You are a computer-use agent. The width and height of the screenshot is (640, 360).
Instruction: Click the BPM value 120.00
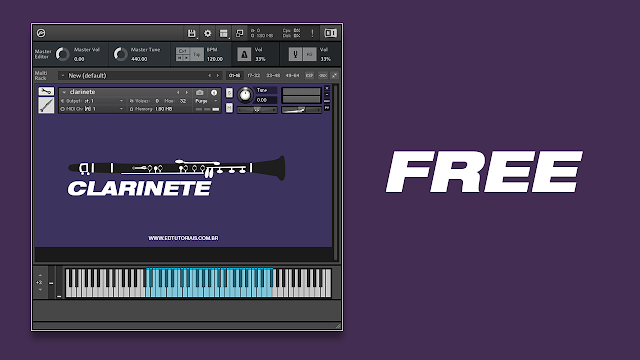pyautogui.click(x=215, y=59)
